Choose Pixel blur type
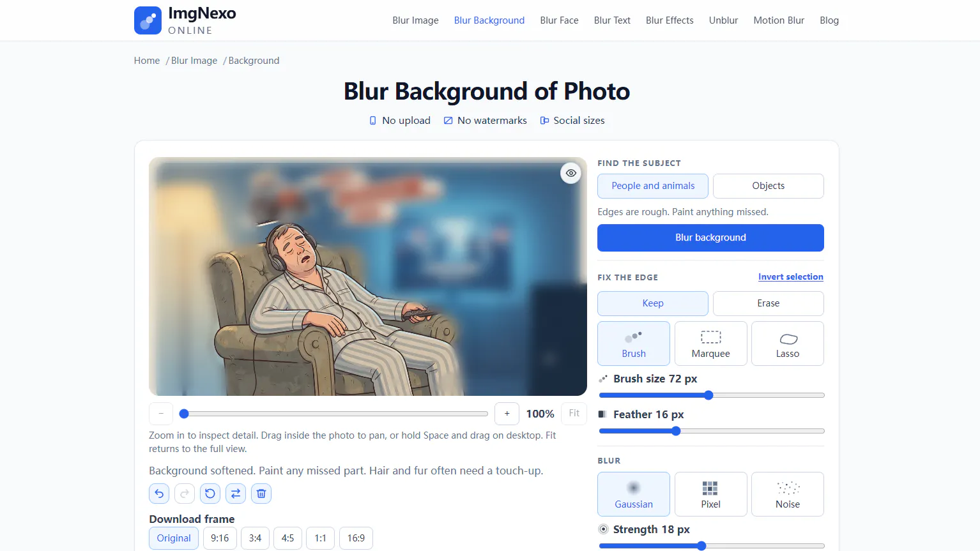This screenshot has width=980, height=551. click(710, 494)
